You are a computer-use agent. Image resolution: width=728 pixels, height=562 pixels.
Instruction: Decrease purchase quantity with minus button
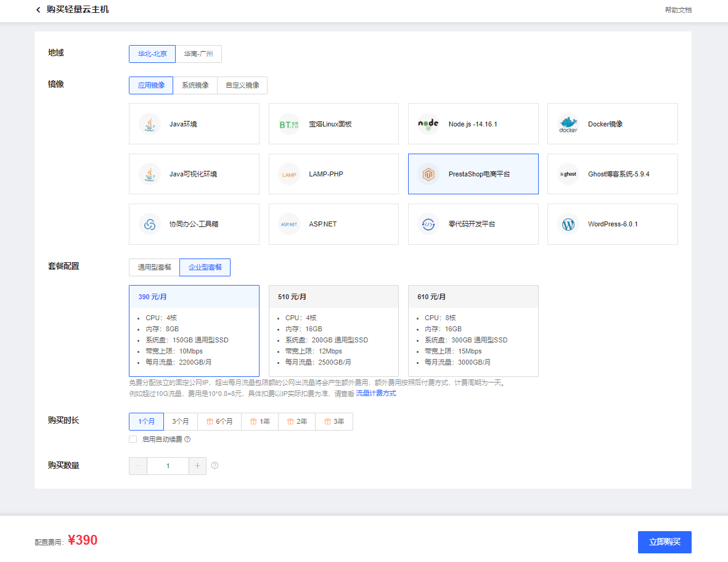click(x=138, y=466)
